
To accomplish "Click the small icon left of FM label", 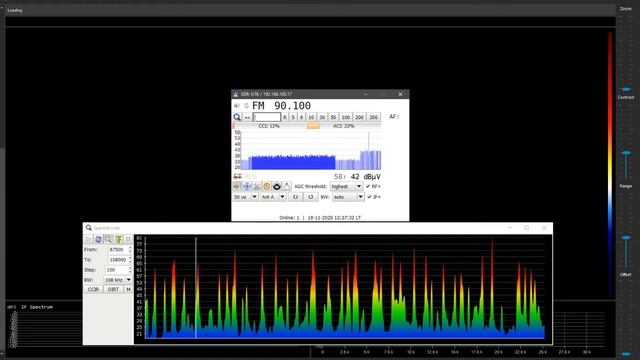I will coord(246,106).
